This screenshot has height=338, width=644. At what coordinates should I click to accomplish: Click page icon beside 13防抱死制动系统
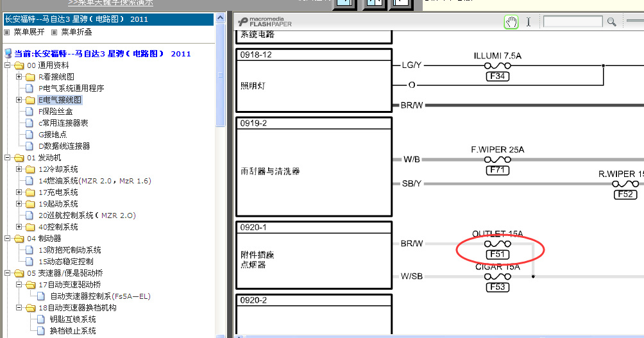tap(30, 250)
